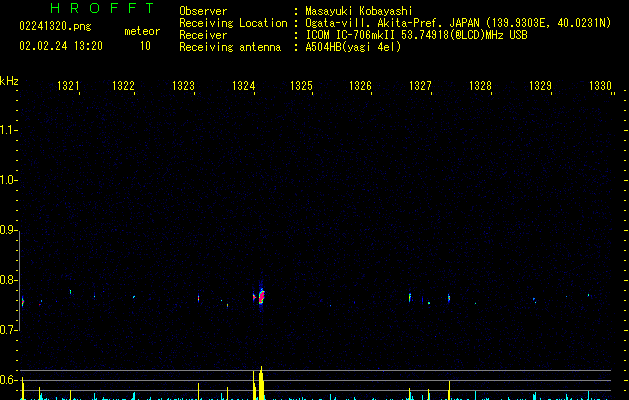This screenshot has width=629, height=400.
Task: Click the 0.6 kHz axis label
Action: pos(8,380)
